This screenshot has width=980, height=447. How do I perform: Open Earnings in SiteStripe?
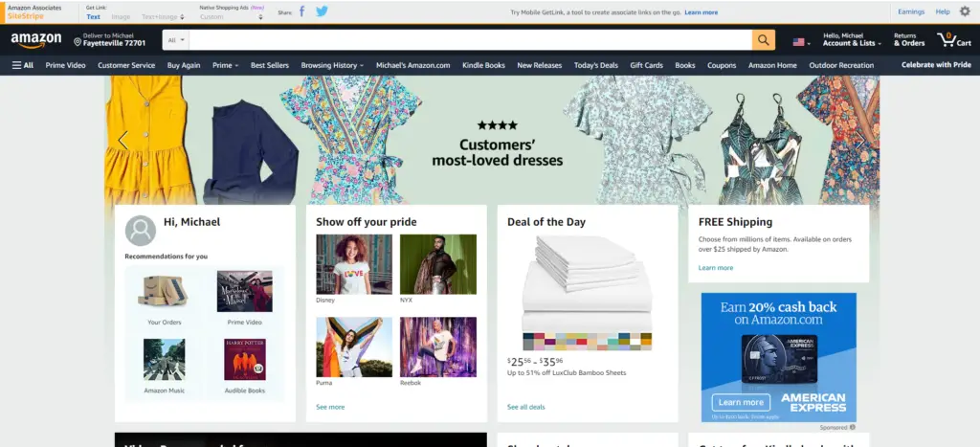coord(911,11)
